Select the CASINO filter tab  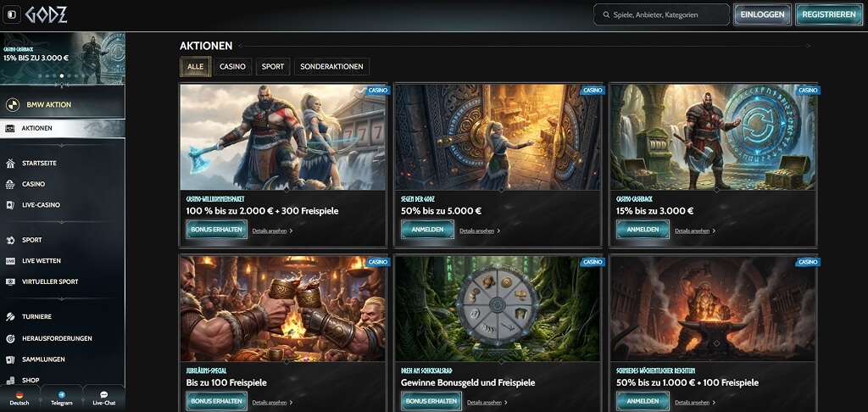tap(232, 66)
